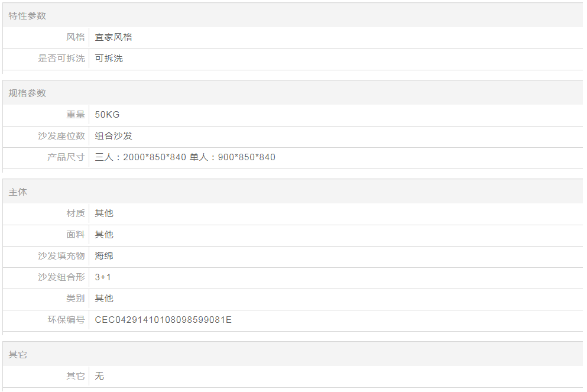
Task: Click the 沙发填充物 row label
Action: point(61,256)
